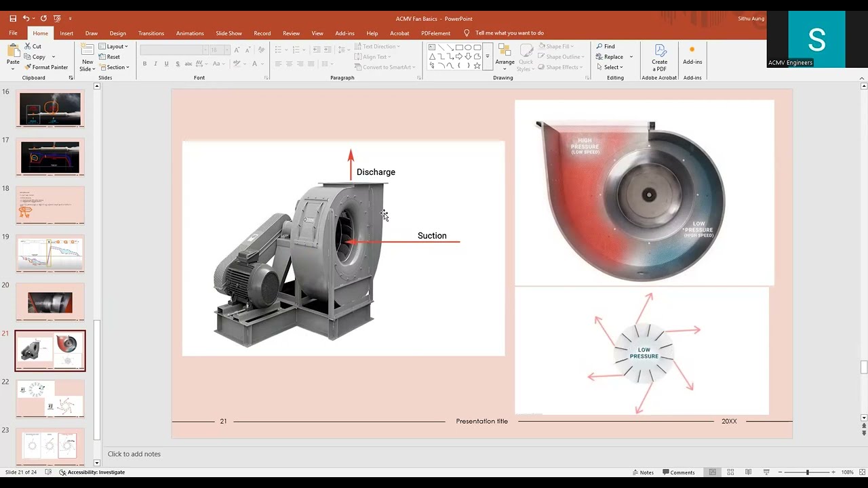The width and height of the screenshot is (868, 488).
Task: Switch to Slide Sorter view
Action: [730, 472]
